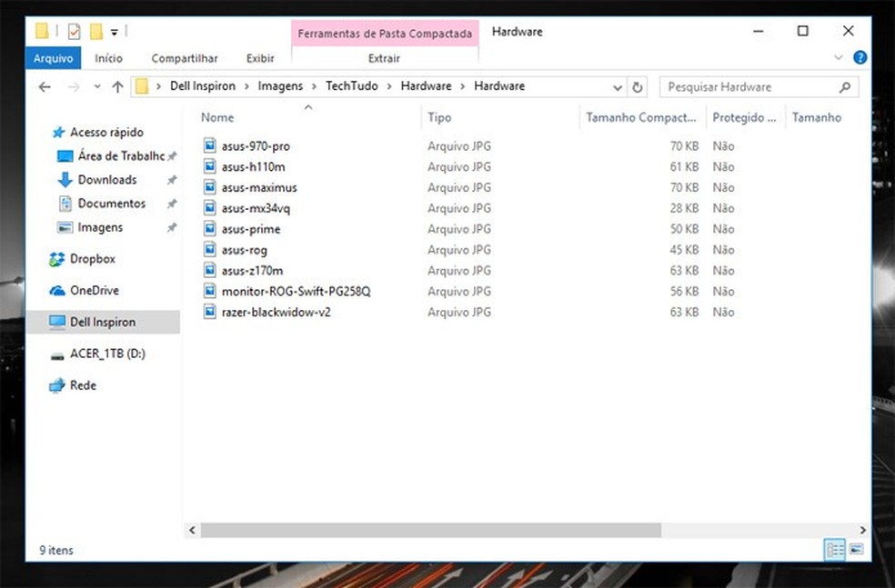The height and width of the screenshot is (588, 895).
Task: Click the horizontal scrollbar right arrow
Action: point(862,531)
